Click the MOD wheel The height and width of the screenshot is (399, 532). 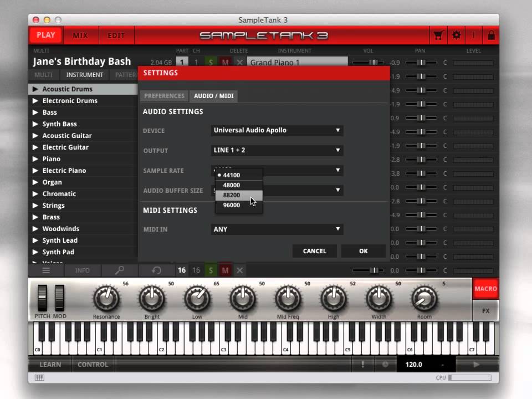59,298
